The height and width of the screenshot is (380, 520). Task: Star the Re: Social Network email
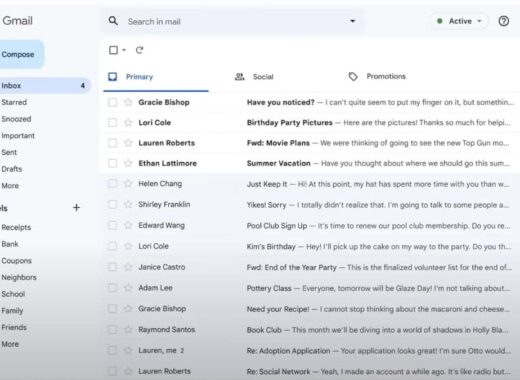(128, 371)
